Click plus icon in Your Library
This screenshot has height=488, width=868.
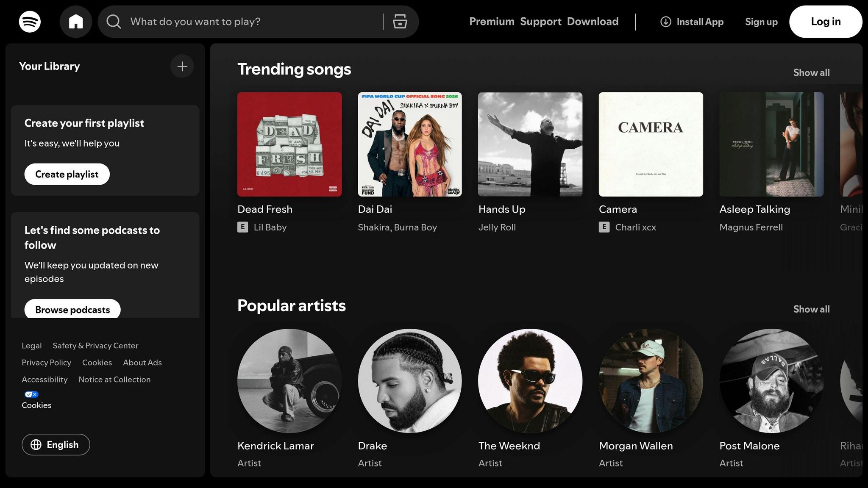[x=182, y=67]
